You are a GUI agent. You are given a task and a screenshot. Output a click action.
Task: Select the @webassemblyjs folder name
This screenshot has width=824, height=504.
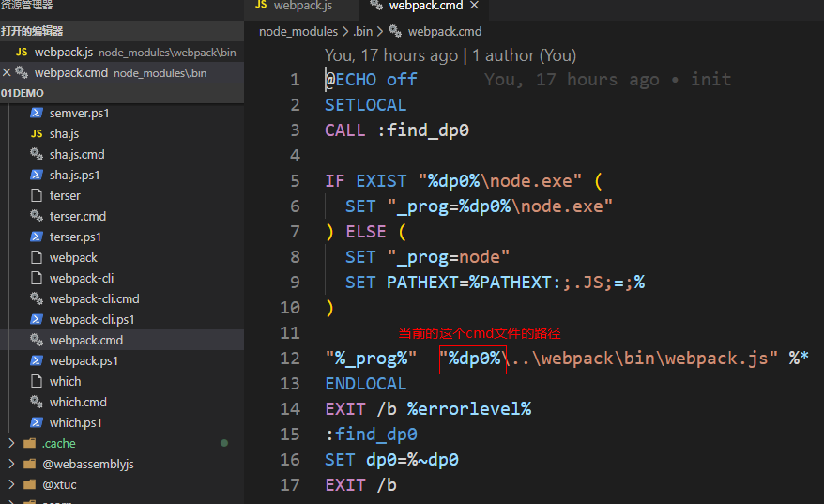click(x=88, y=464)
